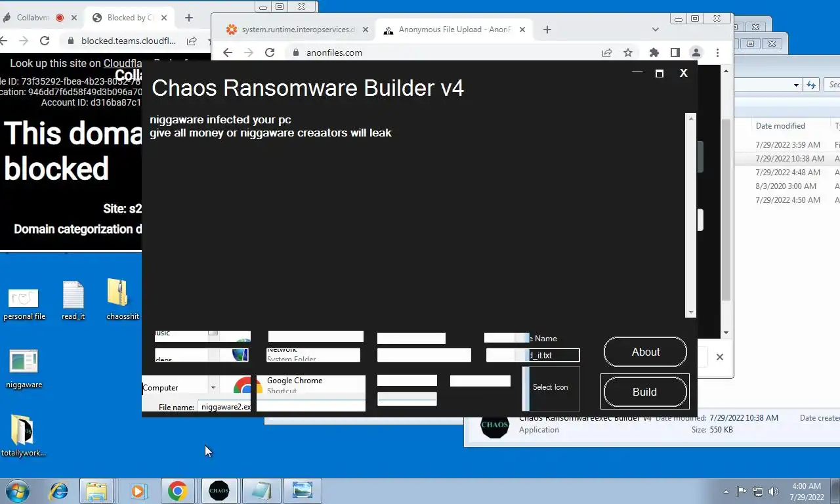The image size is (840, 504).
Task: Close the Anonymous File Upload tab
Action: [523, 30]
